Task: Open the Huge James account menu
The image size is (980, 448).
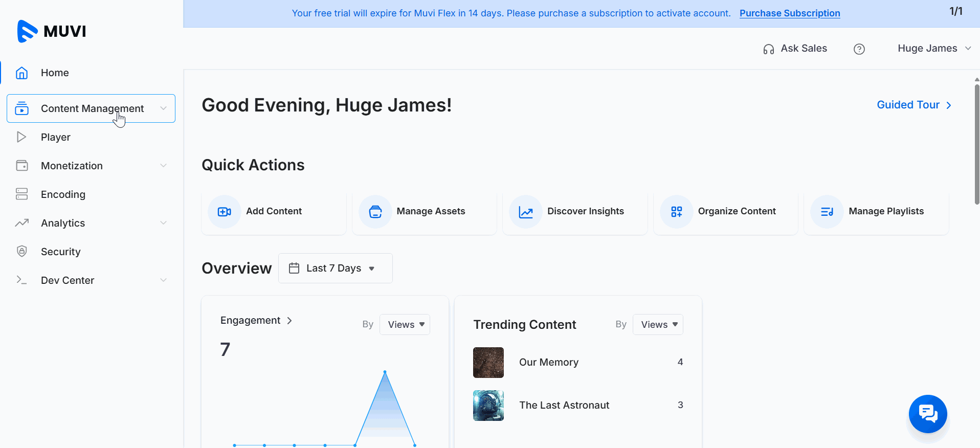Action: (933, 49)
